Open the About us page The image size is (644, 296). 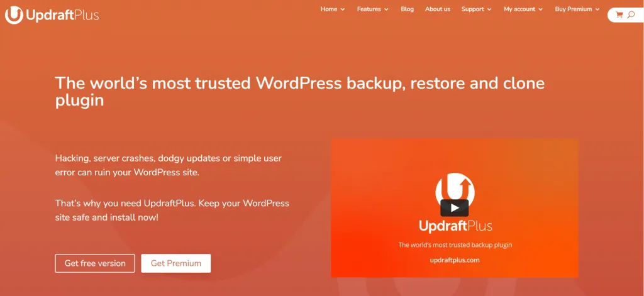(x=438, y=9)
